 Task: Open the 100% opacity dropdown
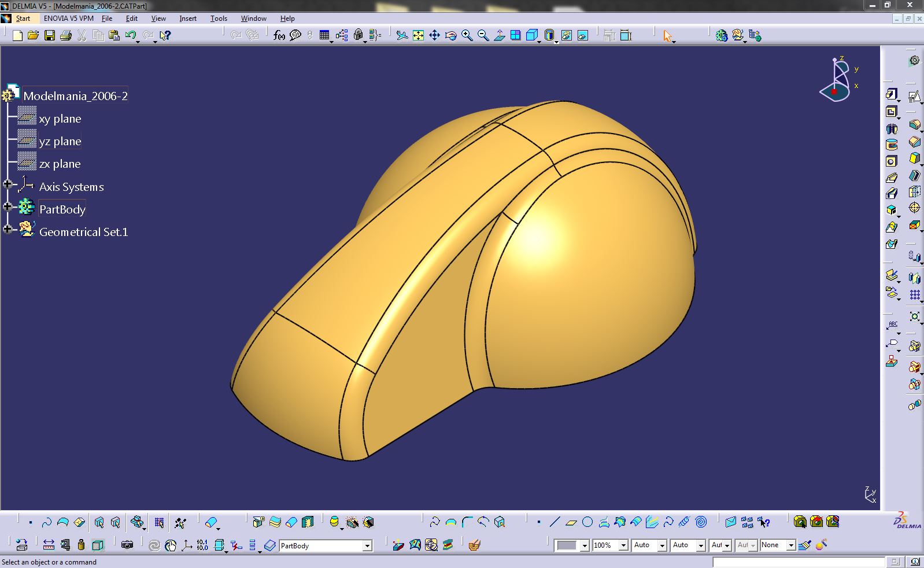(623, 545)
